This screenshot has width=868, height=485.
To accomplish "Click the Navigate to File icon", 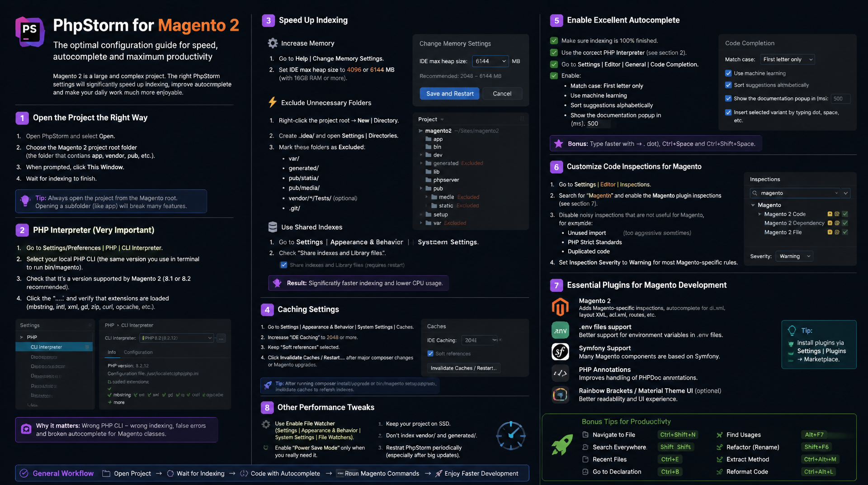I will coord(585,434).
